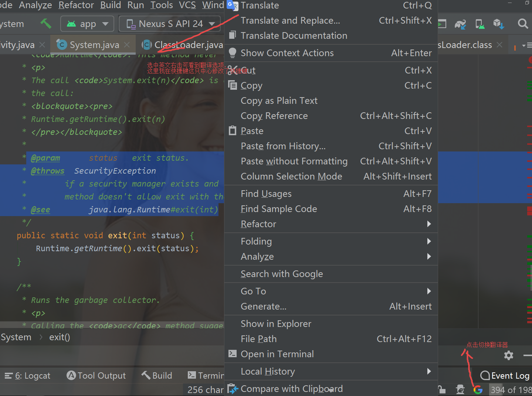Close the sLoader.class tab

point(499,45)
